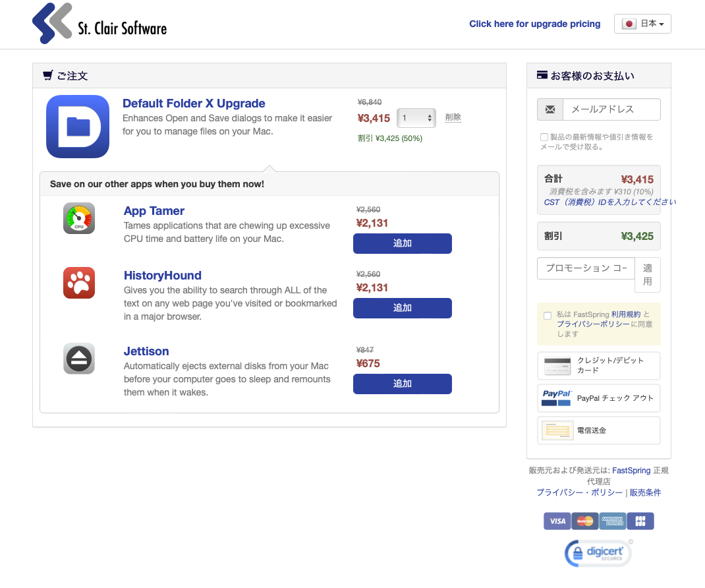Click the credit card icon beside お客様のお支払い

pyautogui.click(x=542, y=75)
